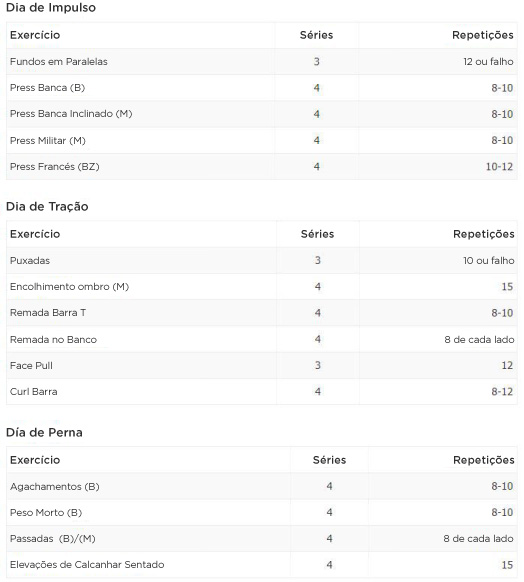Select the Face Pull exercise
Image resolution: width=524 pixels, height=582 pixels.
point(31,366)
